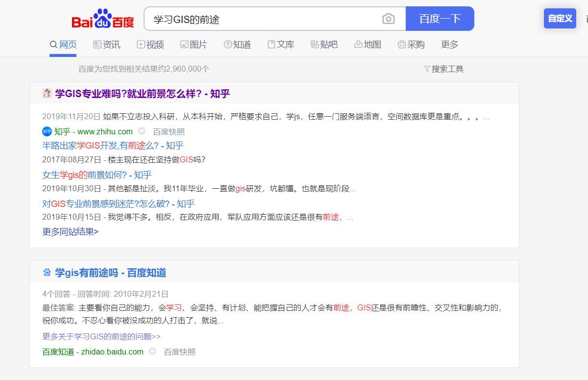Screen dimensions: 588x380
Task: Click the 2019年10月15日 snippet text
Action: click(197, 217)
